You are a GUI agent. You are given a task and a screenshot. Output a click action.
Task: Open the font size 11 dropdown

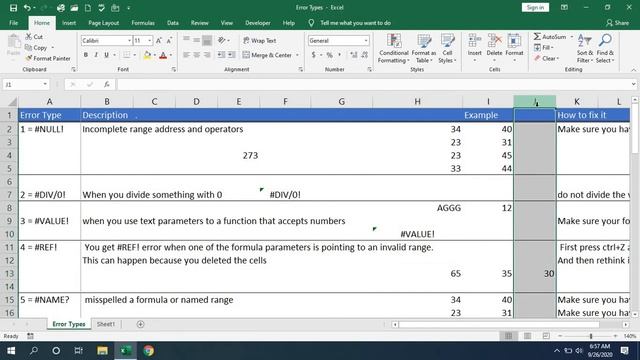[x=150, y=40]
